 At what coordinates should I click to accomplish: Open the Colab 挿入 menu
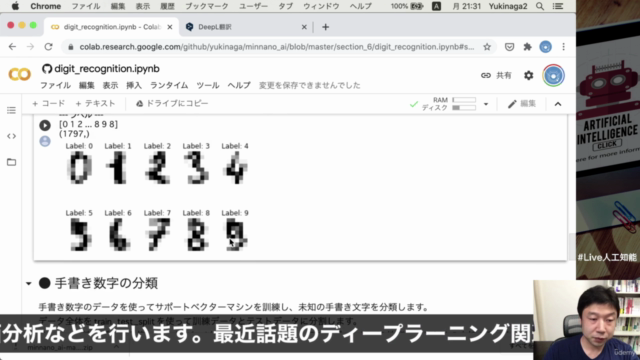click(134, 85)
